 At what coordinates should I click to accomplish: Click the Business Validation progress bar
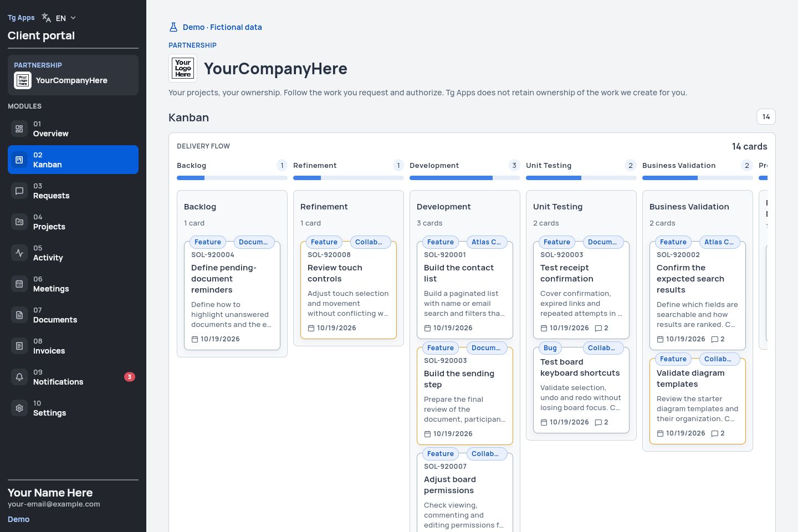point(698,178)
